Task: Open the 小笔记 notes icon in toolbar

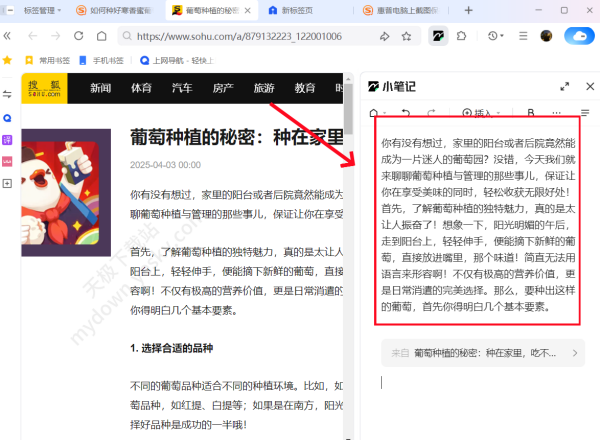Action: pos(438,36)
